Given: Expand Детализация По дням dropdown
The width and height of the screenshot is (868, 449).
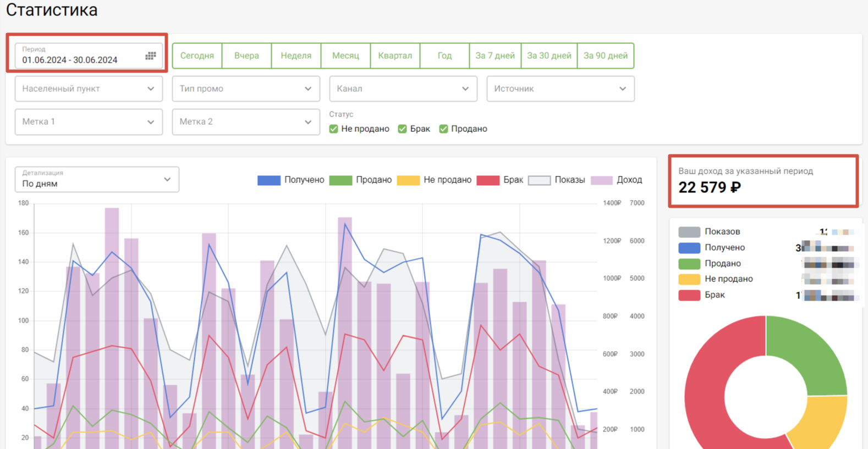Looking at the screenshot, I should tap(97, 179).
